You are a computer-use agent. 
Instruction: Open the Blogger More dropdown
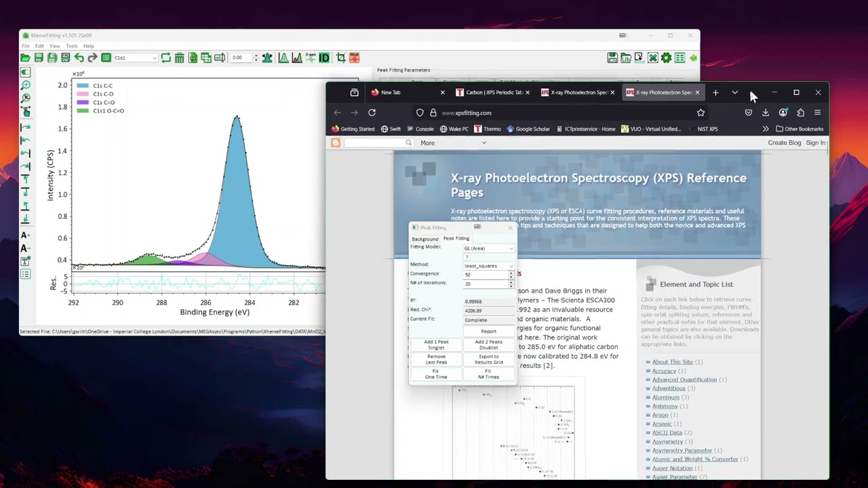tap(454, 143)
